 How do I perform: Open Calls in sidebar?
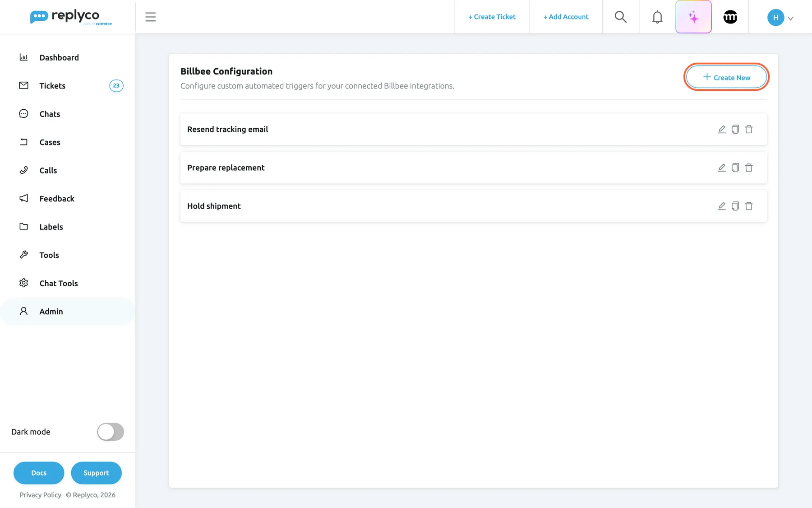(68, 170)
